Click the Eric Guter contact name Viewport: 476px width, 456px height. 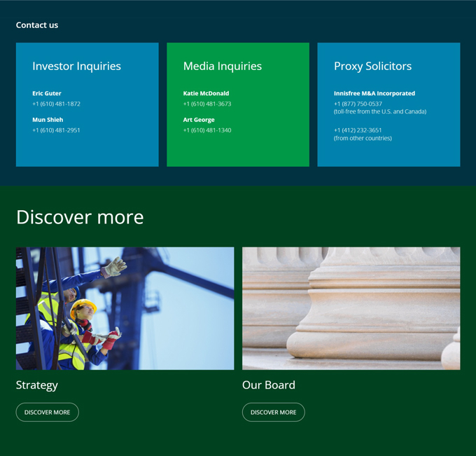47,93
